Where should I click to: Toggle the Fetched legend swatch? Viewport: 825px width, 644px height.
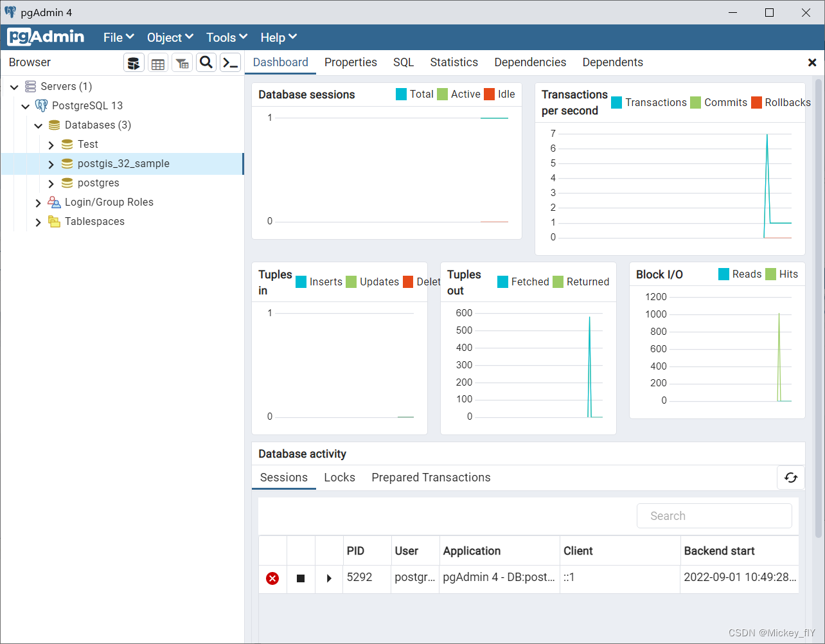(x=503, y=282)
